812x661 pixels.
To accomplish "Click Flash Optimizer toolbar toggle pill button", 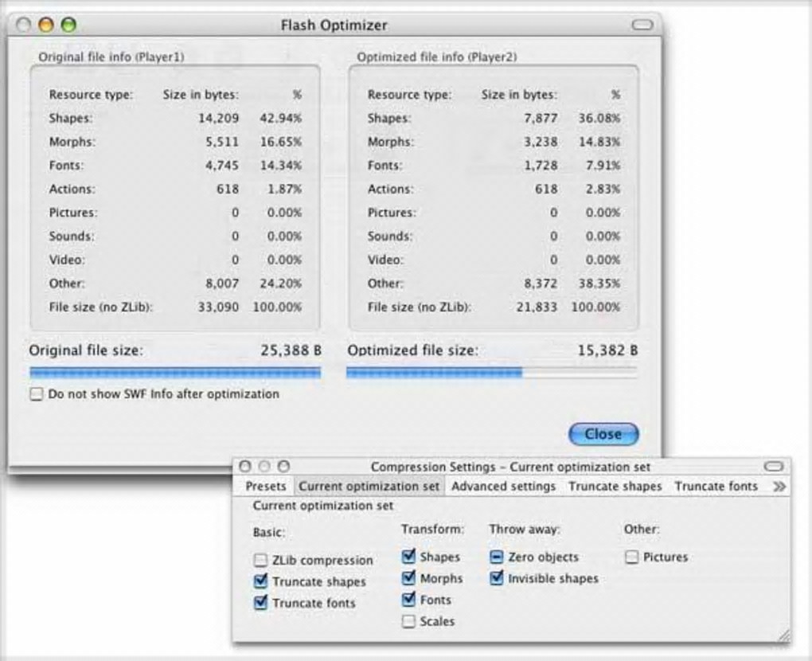I will (x=642, y=25).
